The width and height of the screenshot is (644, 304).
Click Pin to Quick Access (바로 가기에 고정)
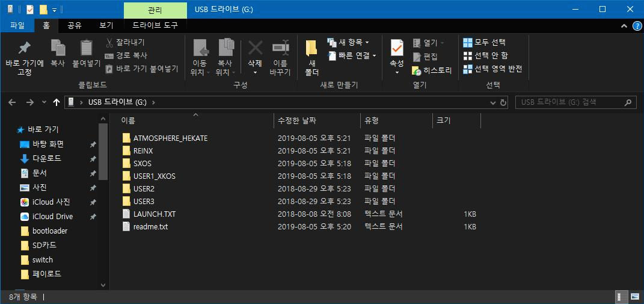(25, 58)
